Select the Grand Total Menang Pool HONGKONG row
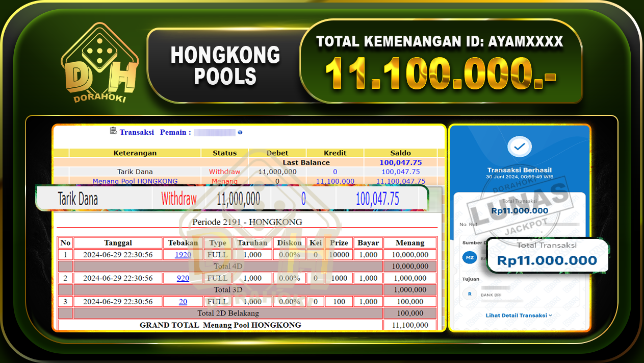The image size is (644, 363). point(220,325)
